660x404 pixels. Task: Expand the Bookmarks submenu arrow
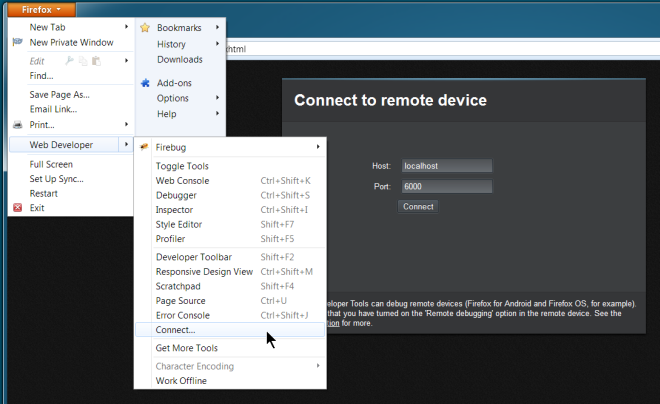tap(218, 27)
